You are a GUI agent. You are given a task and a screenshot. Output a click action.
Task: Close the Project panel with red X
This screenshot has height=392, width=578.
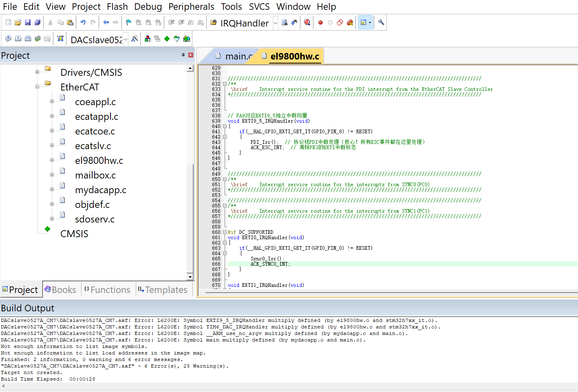[x=191, y=55]
